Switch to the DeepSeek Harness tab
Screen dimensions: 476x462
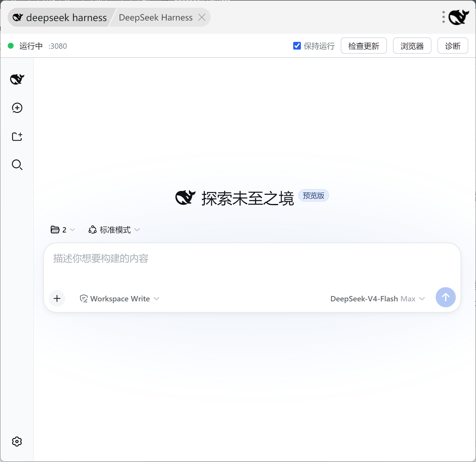156,18
